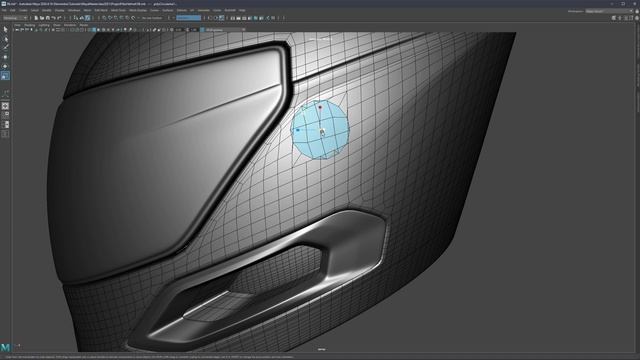
Task: Open a scene via status line icon
Action: click(42, 18)
